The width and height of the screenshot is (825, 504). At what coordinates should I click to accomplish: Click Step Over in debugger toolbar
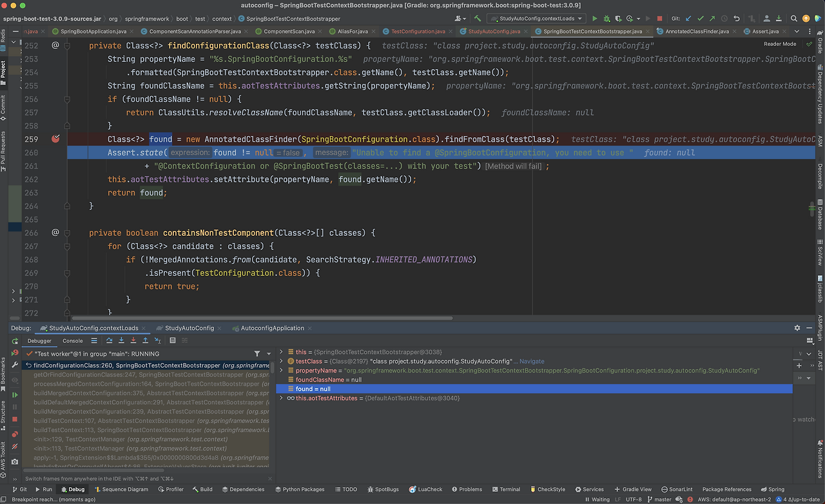point(109,340)
